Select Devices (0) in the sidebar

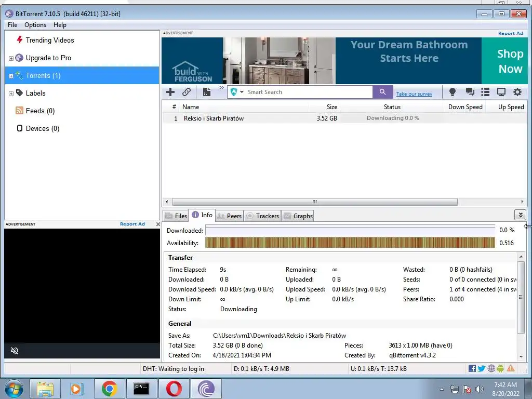click(43, 128)
